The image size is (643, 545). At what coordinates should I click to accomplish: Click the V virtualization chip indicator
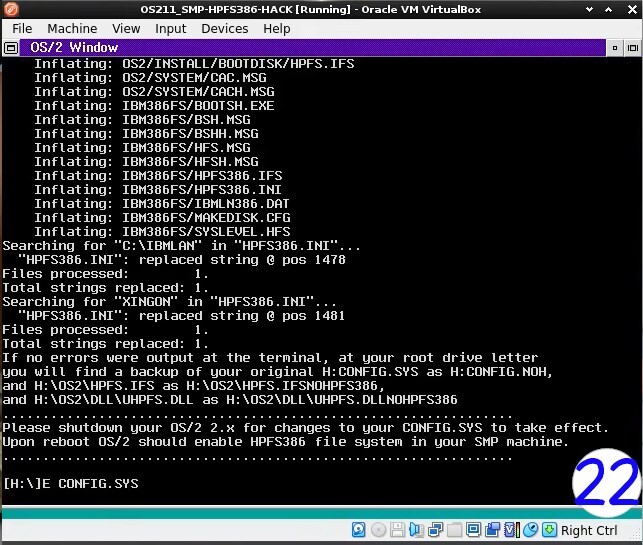(x=511, y=530)
